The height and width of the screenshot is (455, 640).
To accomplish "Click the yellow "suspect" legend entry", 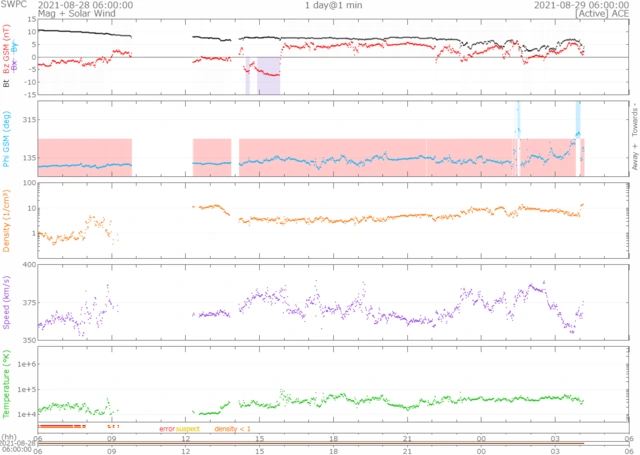I will [x=189, y=429].
